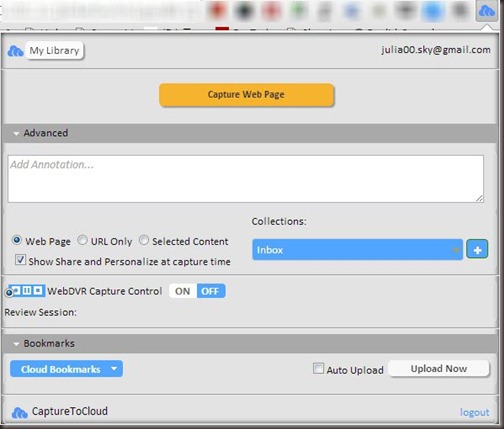Open the Inbox collections dropdown

[357, 249]
